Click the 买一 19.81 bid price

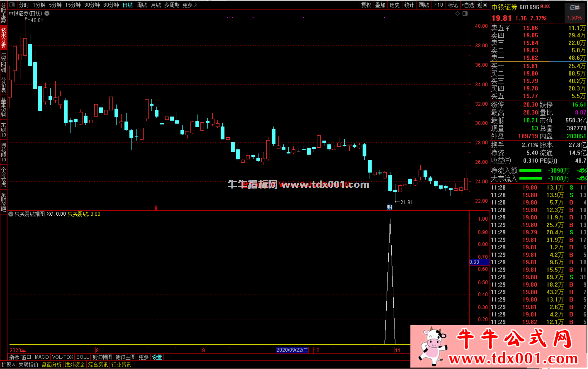coord(530,66)
